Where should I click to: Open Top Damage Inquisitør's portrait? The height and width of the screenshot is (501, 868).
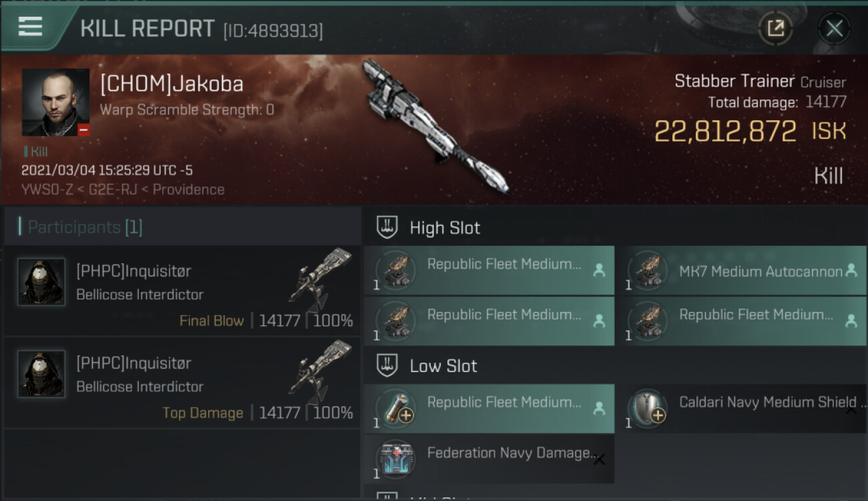tap(41, 374)
